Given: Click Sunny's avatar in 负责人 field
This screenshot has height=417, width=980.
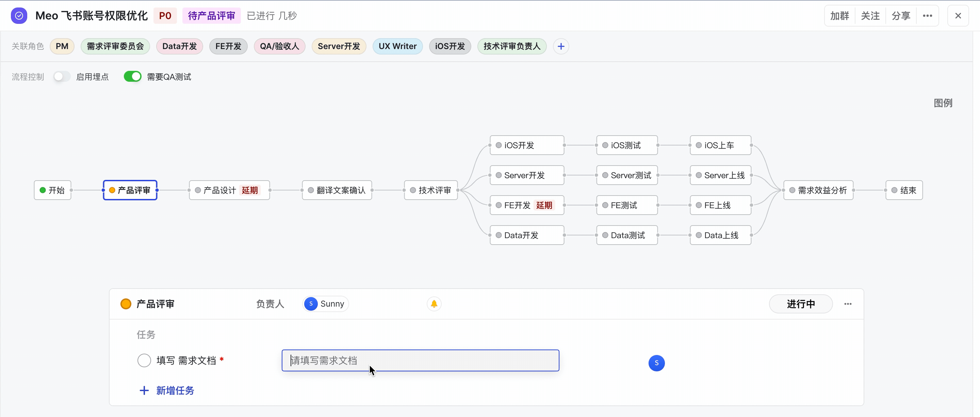Looking at the screenshot, I should 311,304.
